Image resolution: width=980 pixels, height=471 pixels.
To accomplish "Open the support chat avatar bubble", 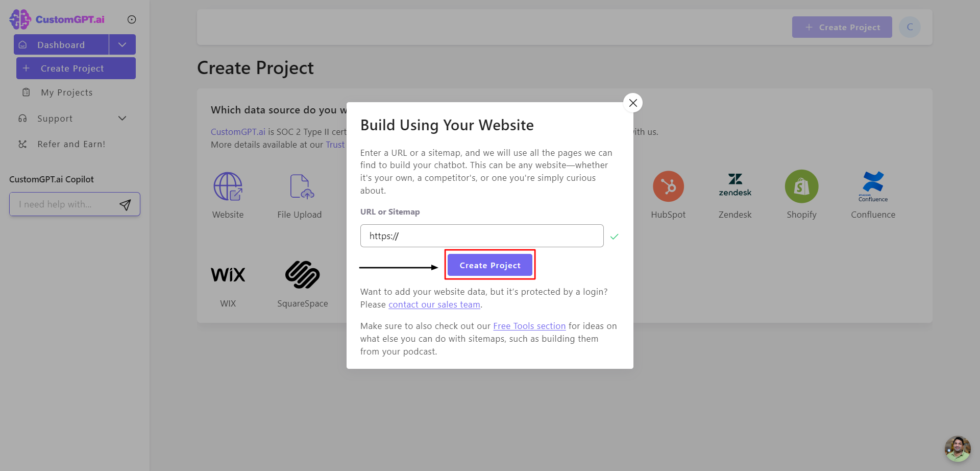I will pyautogui.click(x=958, y=449).
